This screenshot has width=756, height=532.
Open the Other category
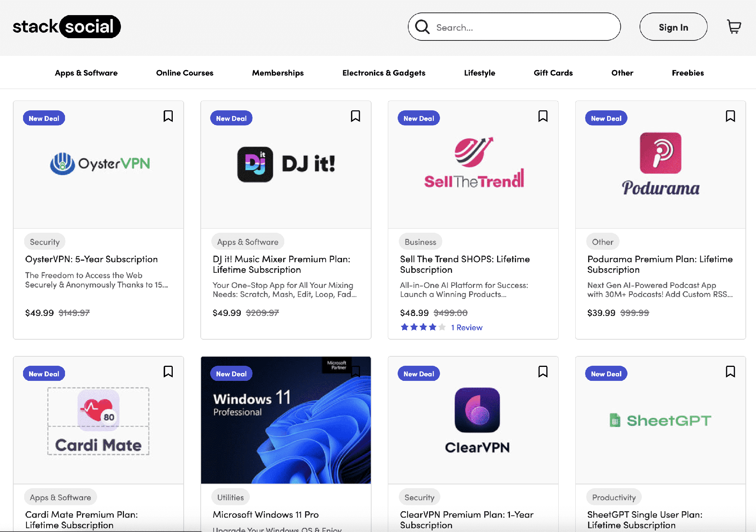pos(622,73)
